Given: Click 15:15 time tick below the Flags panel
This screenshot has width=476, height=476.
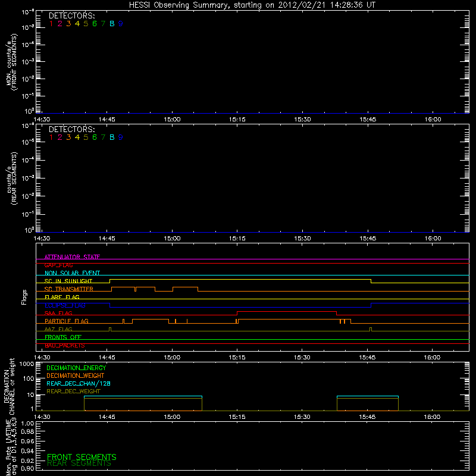Looking at the screenshot, I should (237, 358).
